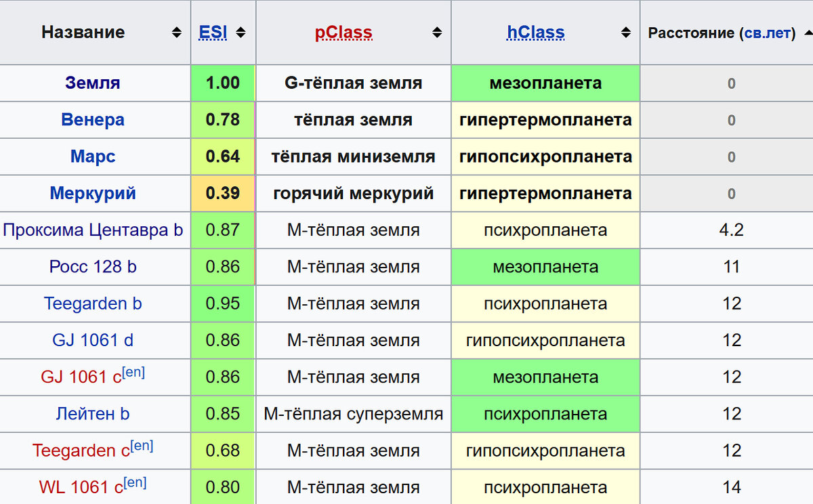Sort hClass column with arrows icon

pos(625,33)
